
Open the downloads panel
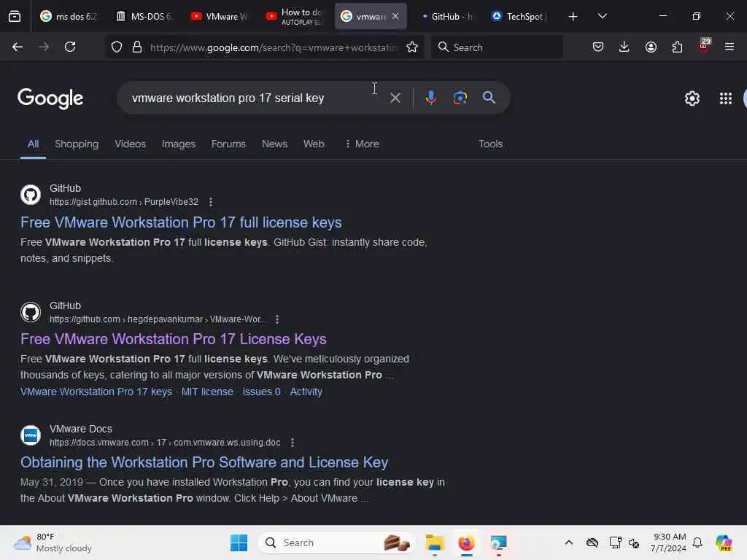coord(624,47)
